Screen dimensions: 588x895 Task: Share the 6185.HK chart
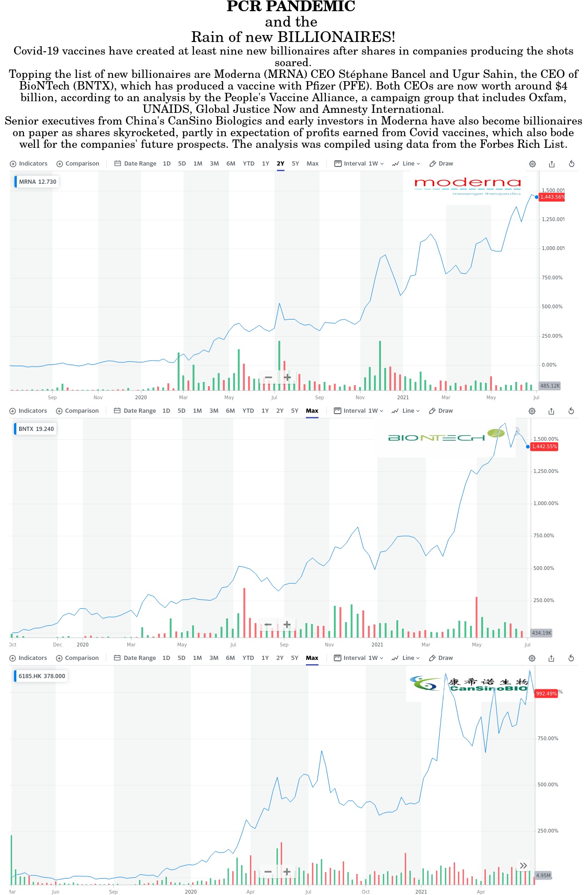[x=552, y=658]
